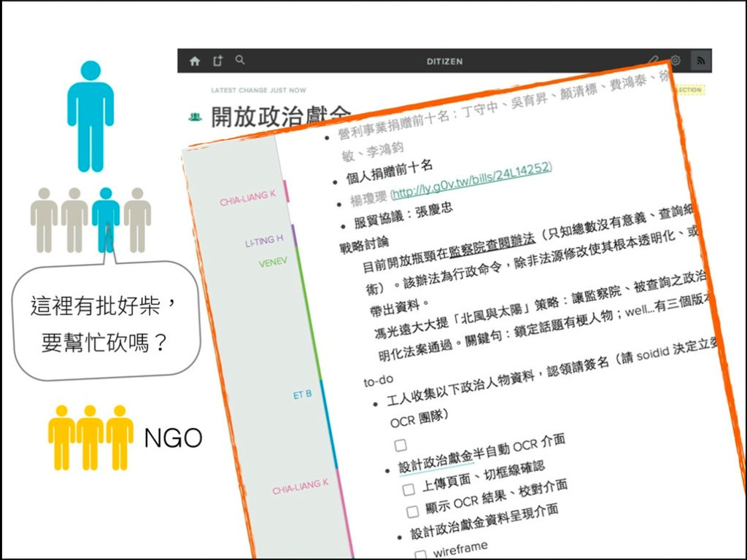Click the DITIZEN title in the toolbar
This screenshot has width=747, height=560.
[444, 61]
